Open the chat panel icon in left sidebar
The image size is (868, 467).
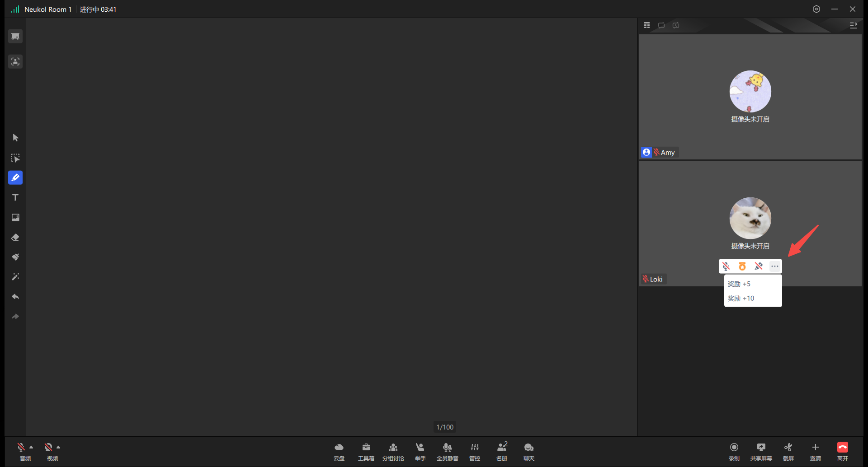(x=15, y=36)
